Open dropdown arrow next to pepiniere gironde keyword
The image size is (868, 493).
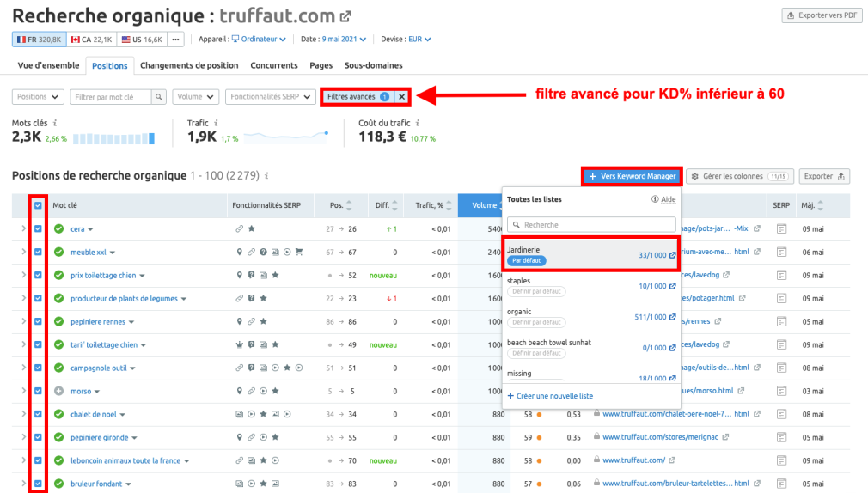click(x=135, y=438)
